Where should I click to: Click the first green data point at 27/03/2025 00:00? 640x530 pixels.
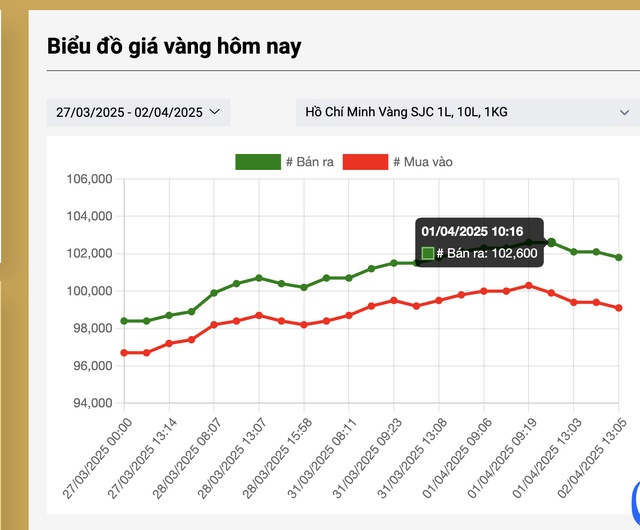(x=124, y=321)
